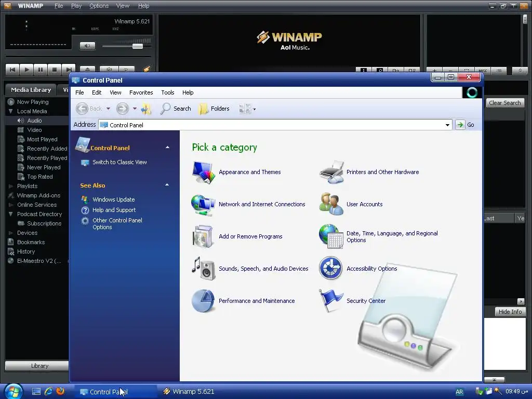Click the Go button

465,125
